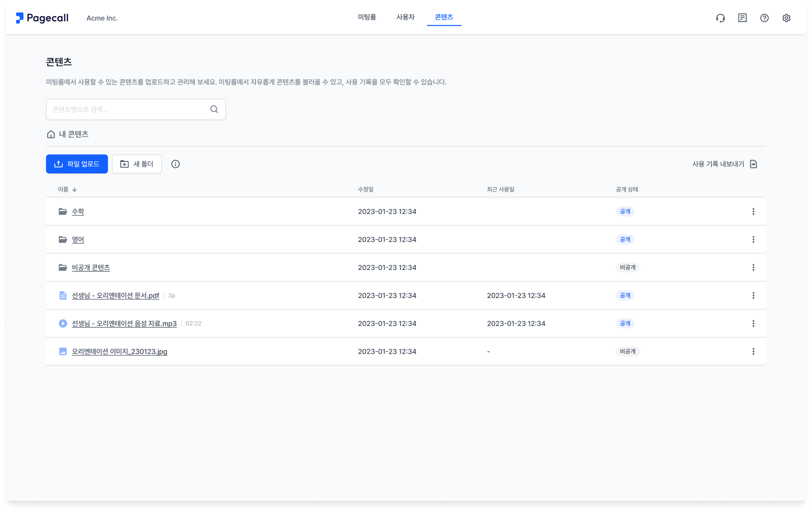Click the image icon of the jpg file
The width and height of the screenshot is (812, 512).
point(63,351)
